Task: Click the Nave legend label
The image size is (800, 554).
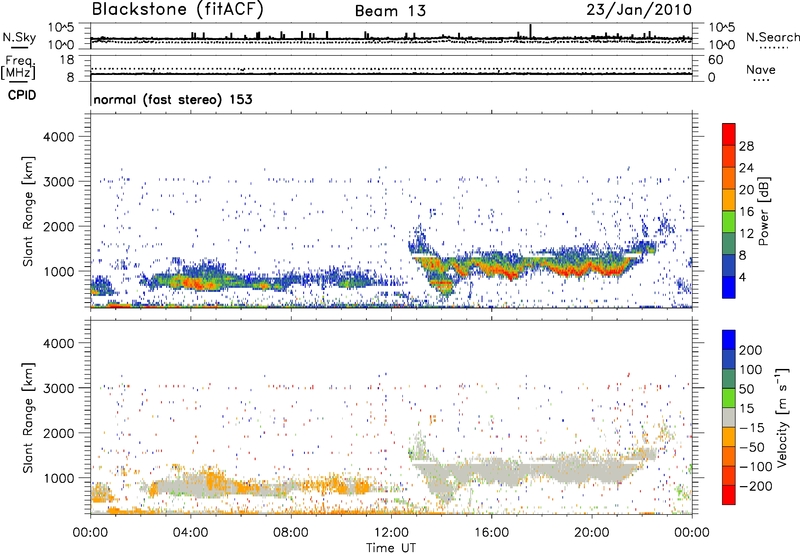Action: tap(761, 69)
